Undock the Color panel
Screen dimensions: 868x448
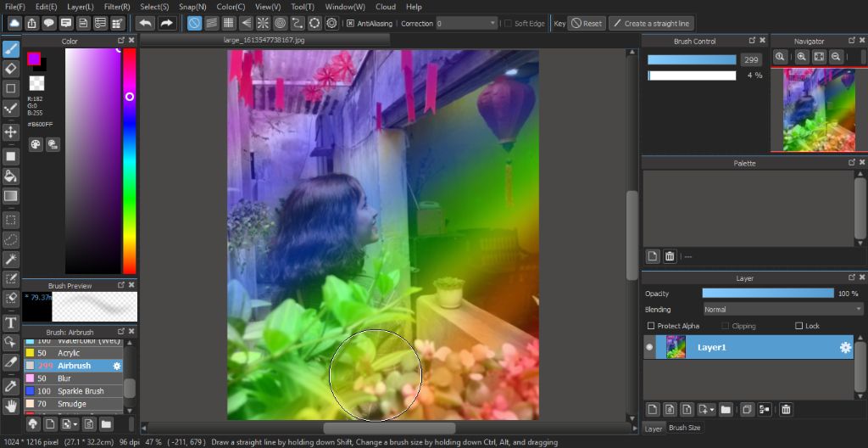tap(120, 41)
